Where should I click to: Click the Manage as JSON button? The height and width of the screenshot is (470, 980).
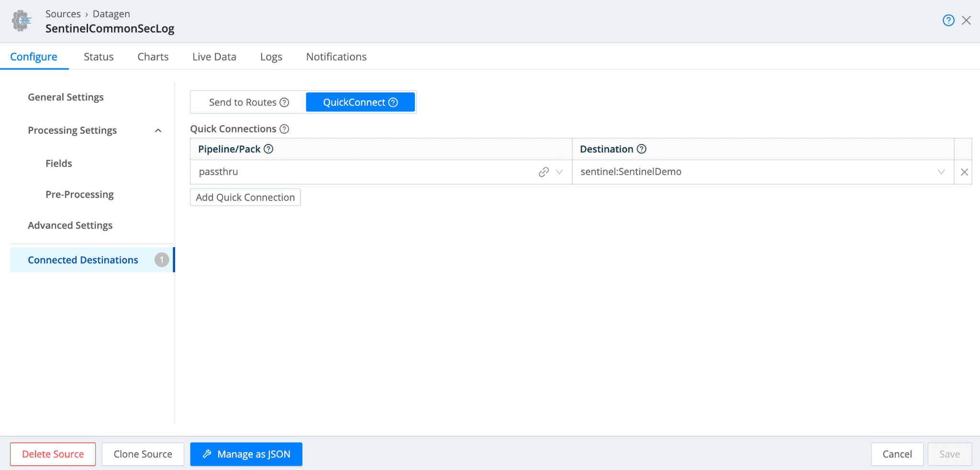click(246, 454)
